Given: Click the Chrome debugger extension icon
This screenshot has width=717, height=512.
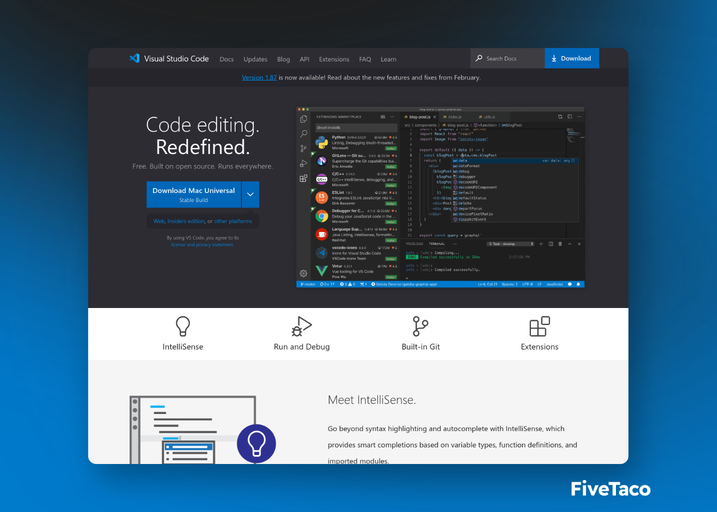Looking at the screenshot, I should (322, 216).
